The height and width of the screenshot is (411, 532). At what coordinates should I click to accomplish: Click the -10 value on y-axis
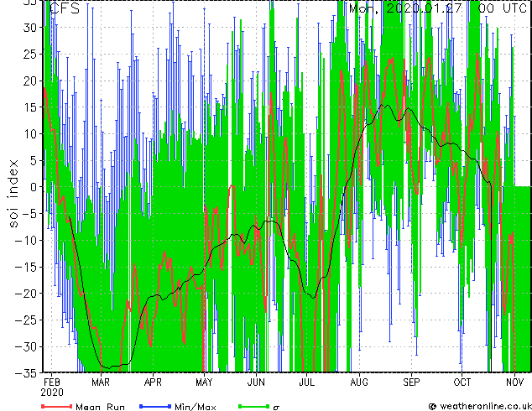click(x=26, y=240)
